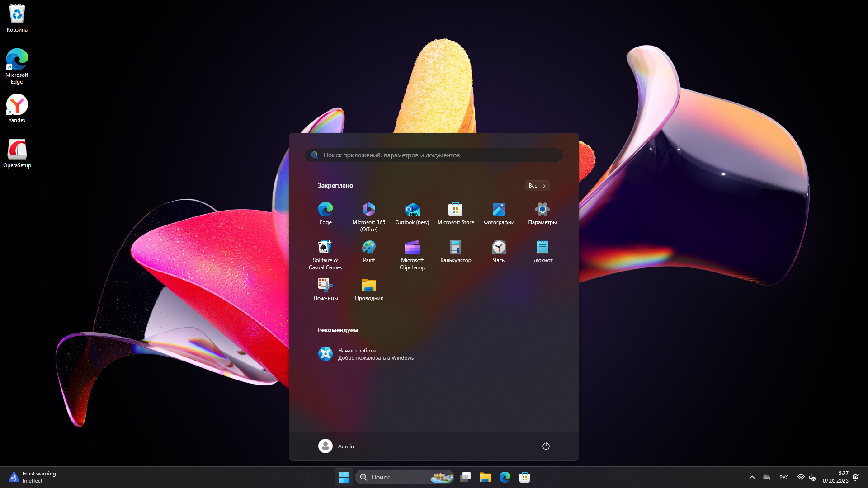Select the Microsoft Edge desktop shortcut

17,66
